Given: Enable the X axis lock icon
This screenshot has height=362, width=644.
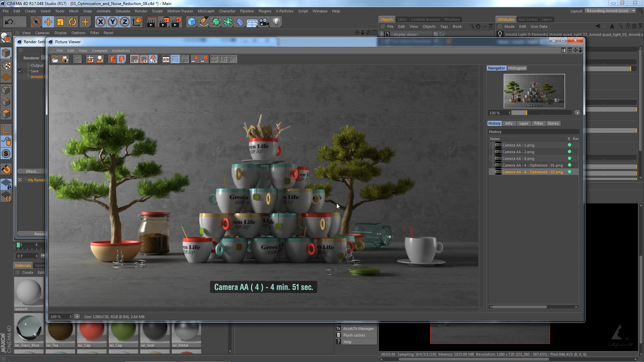Looking at the screenshot, I should [x=100, y=22].
